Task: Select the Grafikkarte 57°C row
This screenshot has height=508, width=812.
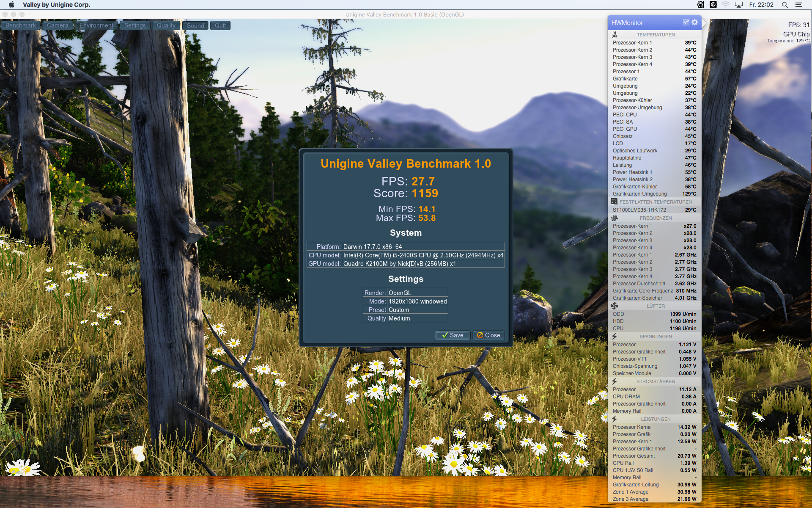Action: coord(655,79)
